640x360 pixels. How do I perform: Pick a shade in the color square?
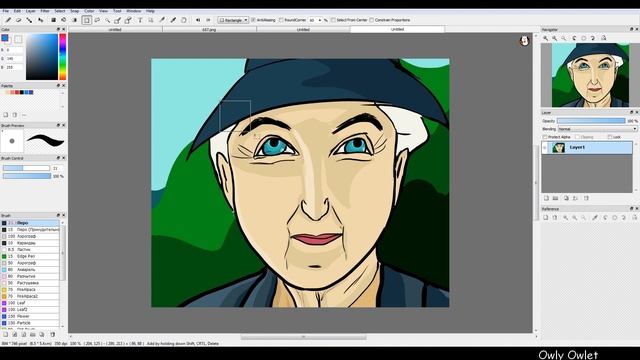42,57
